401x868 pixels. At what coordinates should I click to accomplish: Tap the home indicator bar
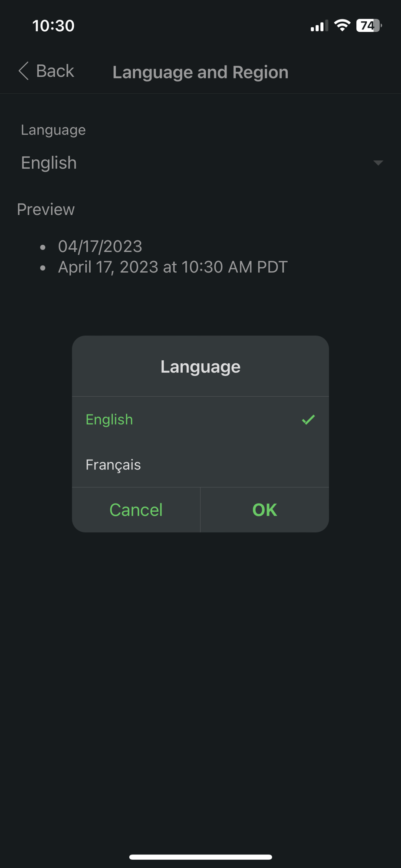pyautogui.click(x=200, y=857)
